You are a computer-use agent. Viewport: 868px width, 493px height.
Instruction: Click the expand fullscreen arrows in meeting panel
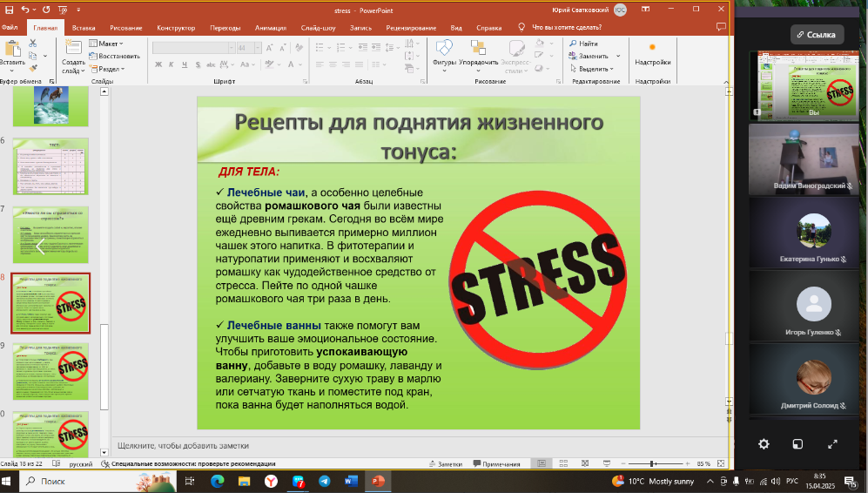[x=832, y=443]
